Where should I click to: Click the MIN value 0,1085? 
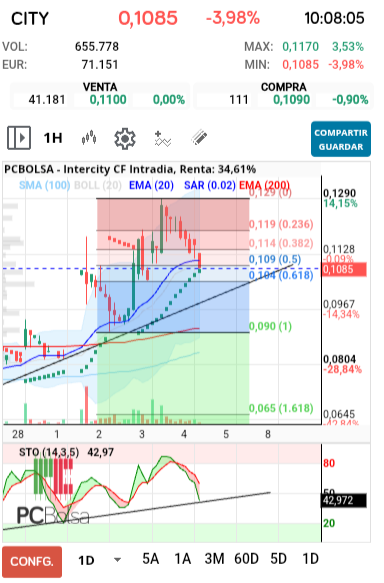coord(300,65)
